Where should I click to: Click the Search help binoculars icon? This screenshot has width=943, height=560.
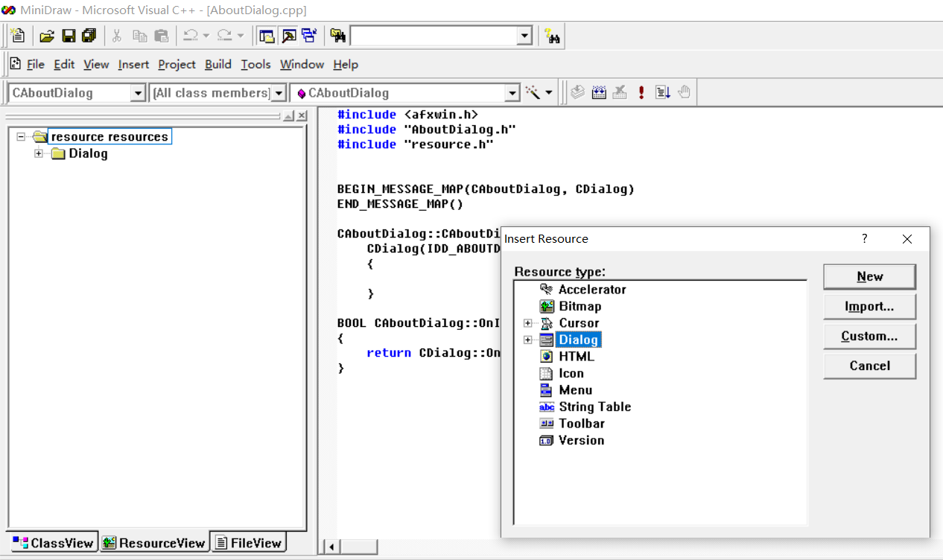(x=552, y=36)
